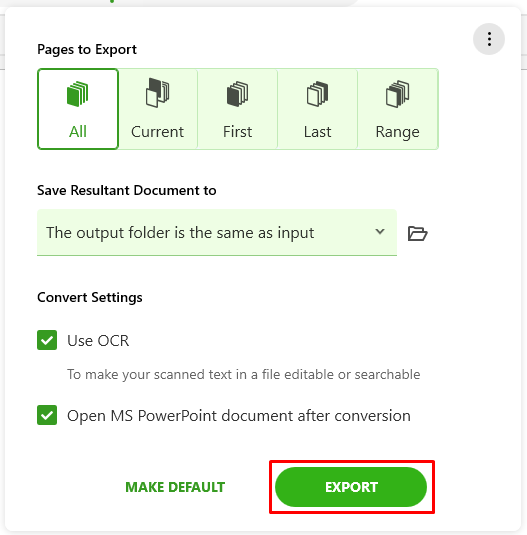This screenshot has height=535, width=527.
Task: Pick the First page stack icon
Action: click(x=237, y=94)
